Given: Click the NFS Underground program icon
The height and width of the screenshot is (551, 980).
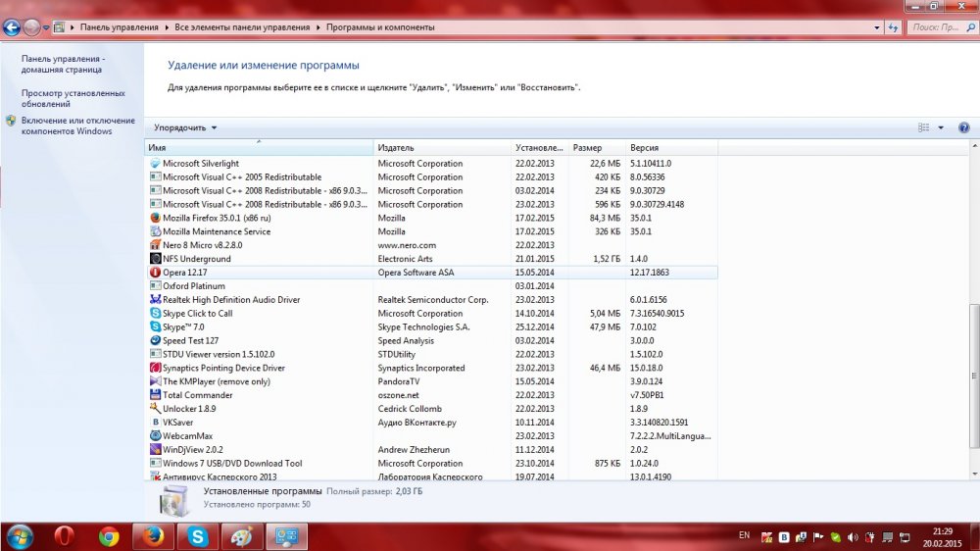Looking at the screenshot, I should (155, 259).
